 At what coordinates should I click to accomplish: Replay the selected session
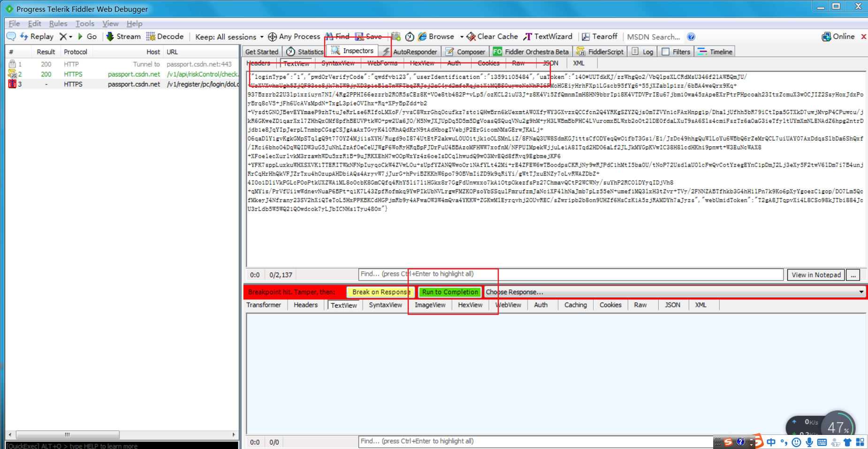pos(37,37)
